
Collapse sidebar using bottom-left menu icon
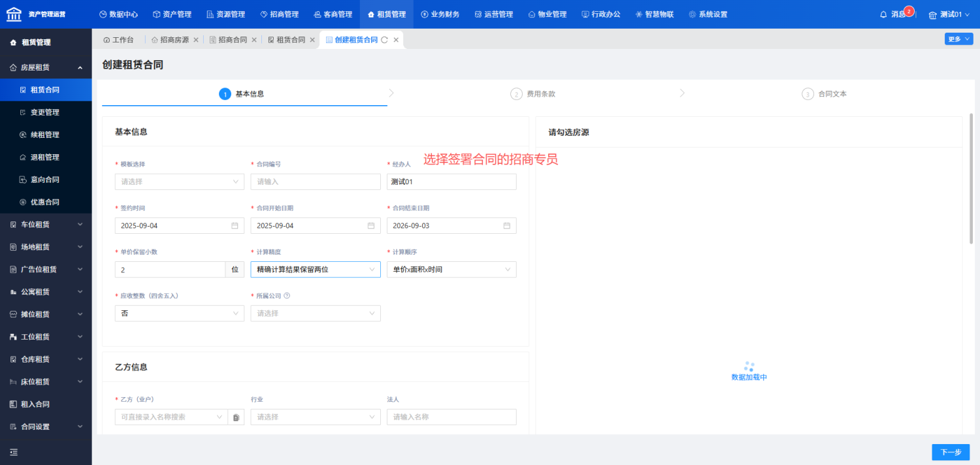(14, 452)
